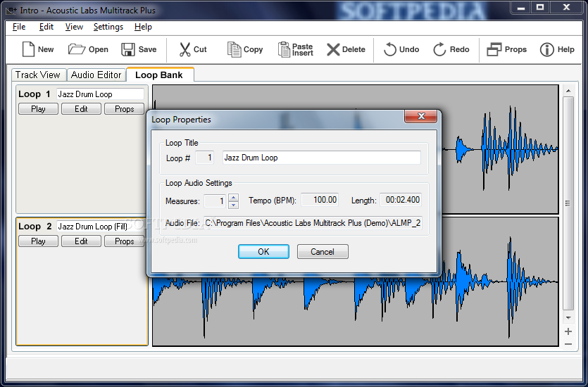Open Props for Loop 2
Image resolution: width=588 pixels, height=387 pixels.
pyautogui.click(x=124, y=241)
